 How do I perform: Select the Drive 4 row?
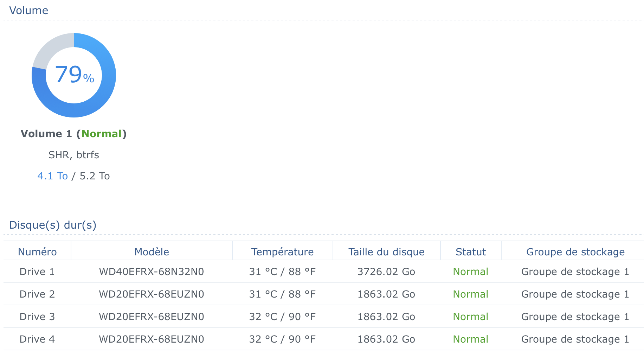[x=37, y=339]
